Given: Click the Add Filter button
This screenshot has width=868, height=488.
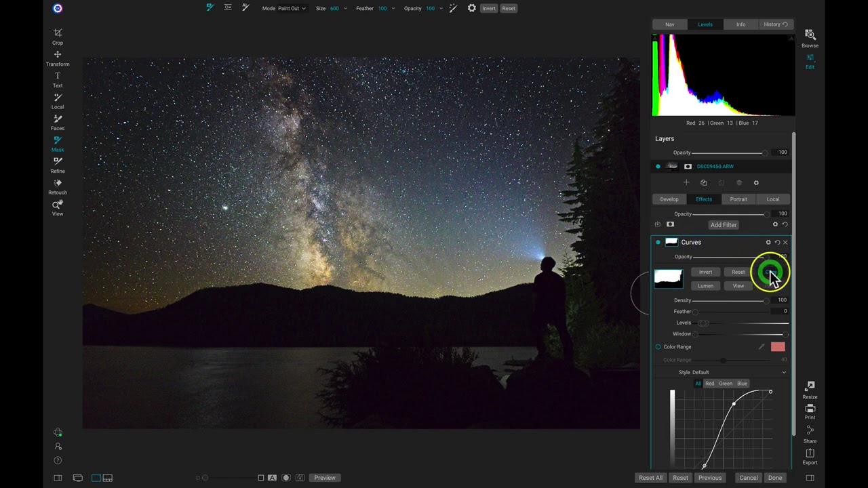Looking at the screenshot, I should point(724,225).
